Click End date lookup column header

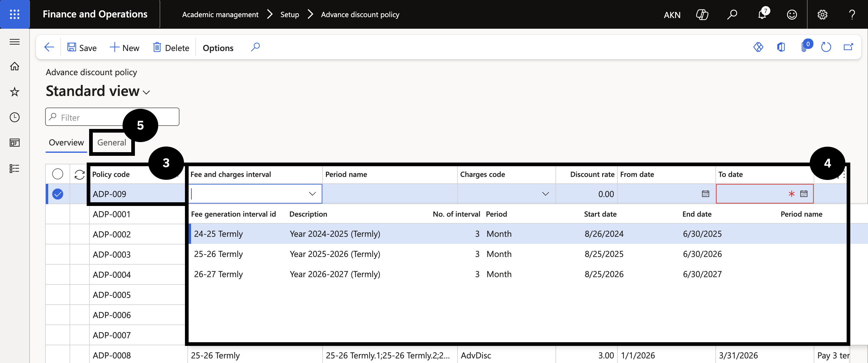[x=697, y=214]
